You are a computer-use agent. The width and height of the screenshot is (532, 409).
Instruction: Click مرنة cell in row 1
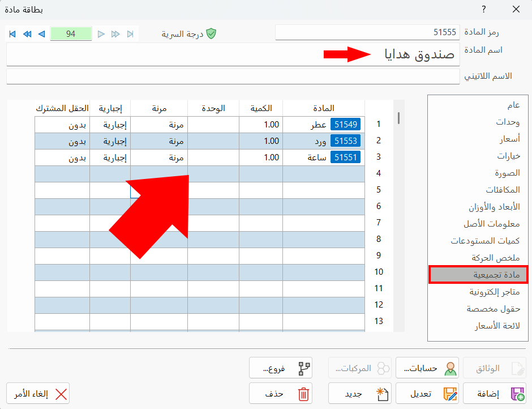[159, 125]
